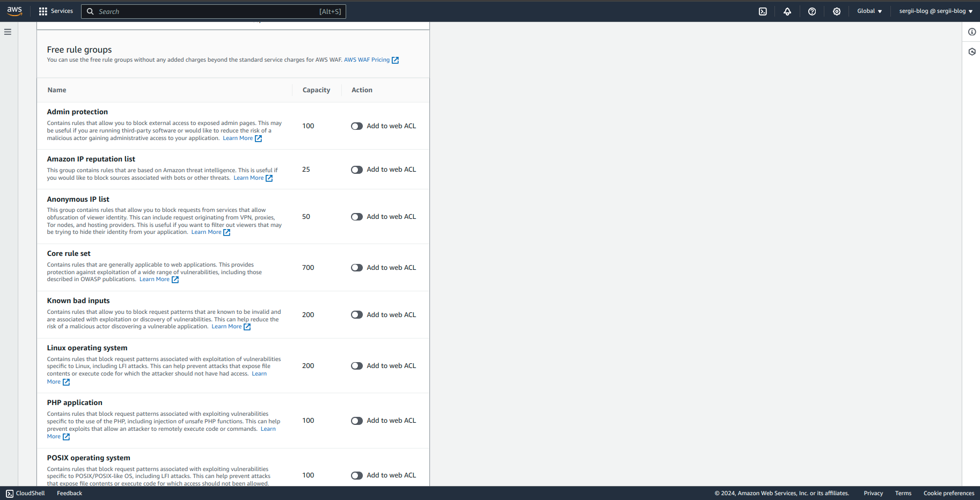Toggle Core rule set onto the web ACL
980x500 pixels.
(x=356, y=267)
